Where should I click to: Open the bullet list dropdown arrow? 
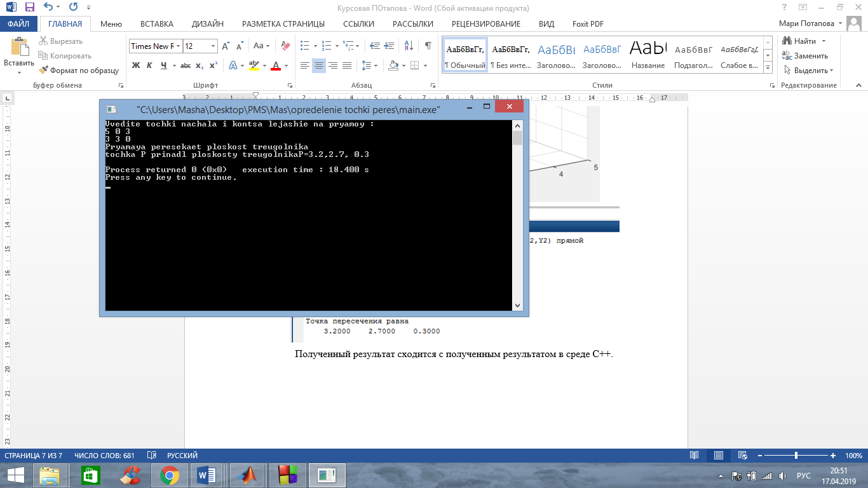pyautogui.click(x=315, y=46)
